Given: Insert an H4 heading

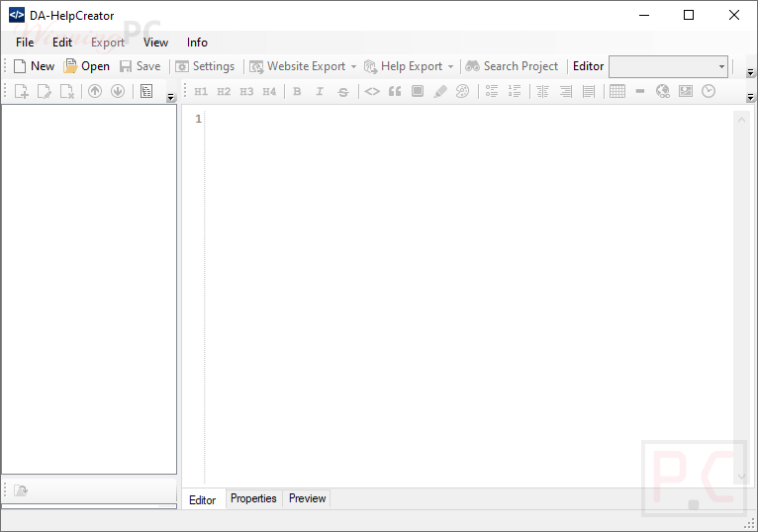Looking at the screenshot, I should 269,91.
